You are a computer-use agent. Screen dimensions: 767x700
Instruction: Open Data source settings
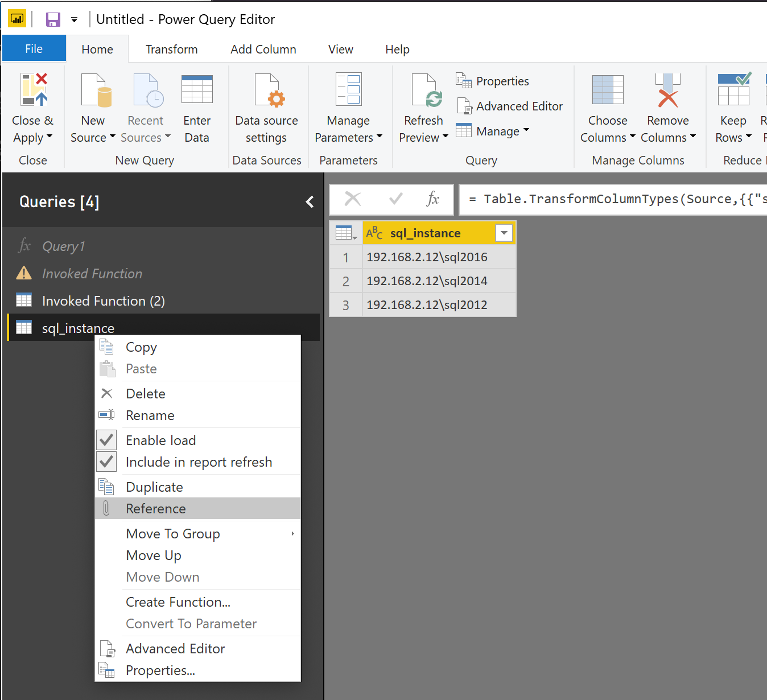(x=266, y=105)
